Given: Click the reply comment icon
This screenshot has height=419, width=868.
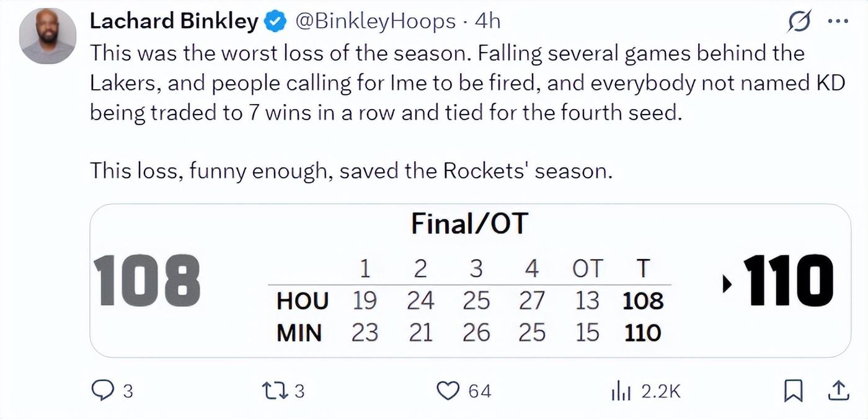Looking at the screenshot, I should (102, 390).
